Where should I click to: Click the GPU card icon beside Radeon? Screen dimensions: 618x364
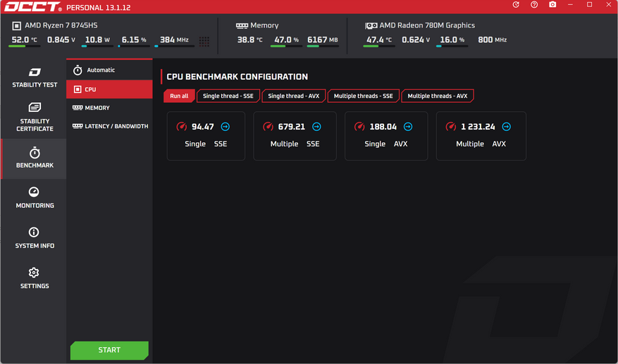[x=371, y=25]
